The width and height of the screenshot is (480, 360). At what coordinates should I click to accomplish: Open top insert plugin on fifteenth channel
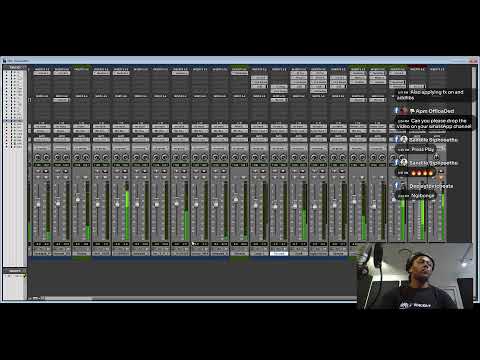pyautogui.click(x=318, y=73)
